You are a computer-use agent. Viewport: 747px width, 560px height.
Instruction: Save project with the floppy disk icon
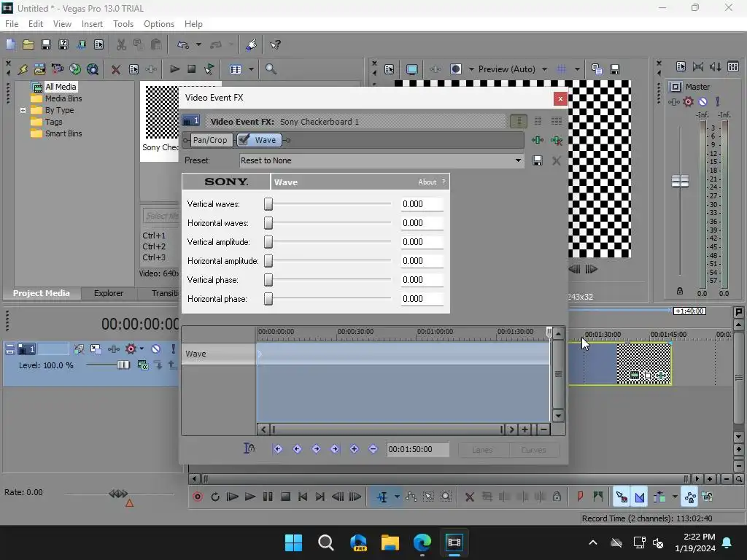[46, 44]
